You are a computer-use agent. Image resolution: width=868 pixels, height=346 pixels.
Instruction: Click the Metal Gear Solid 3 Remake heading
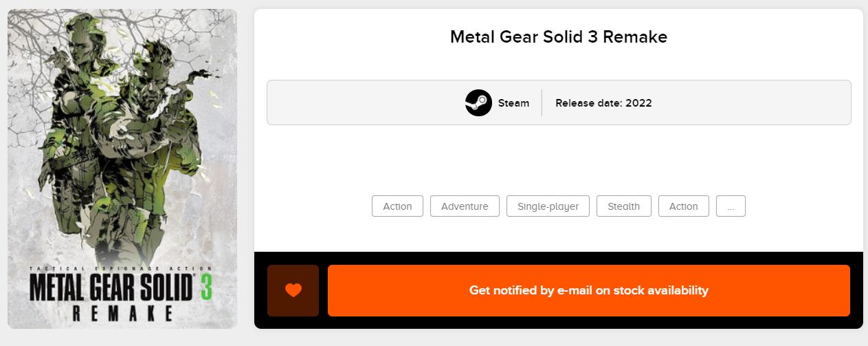pyautogui.click(x=558, y=37)
